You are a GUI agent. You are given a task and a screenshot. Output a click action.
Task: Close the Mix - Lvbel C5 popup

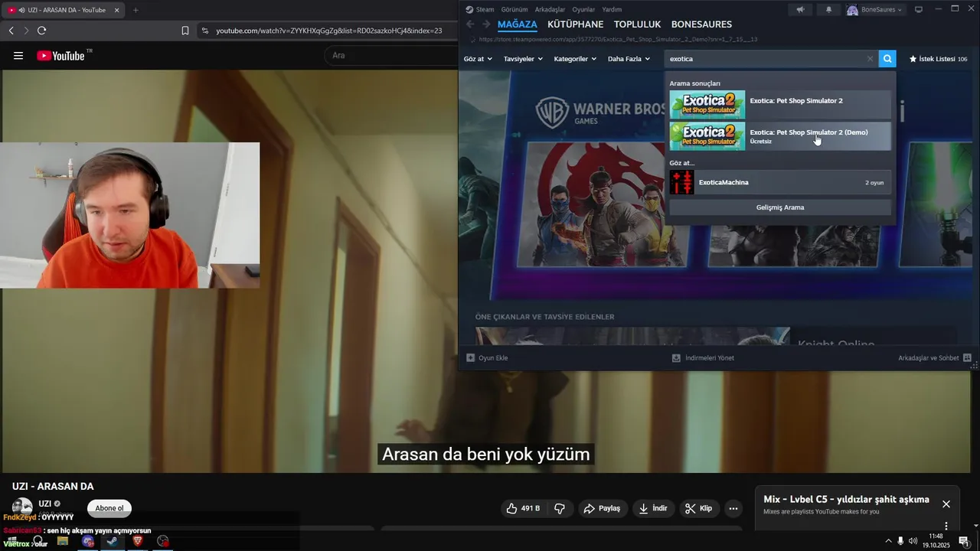click(946, 504)
